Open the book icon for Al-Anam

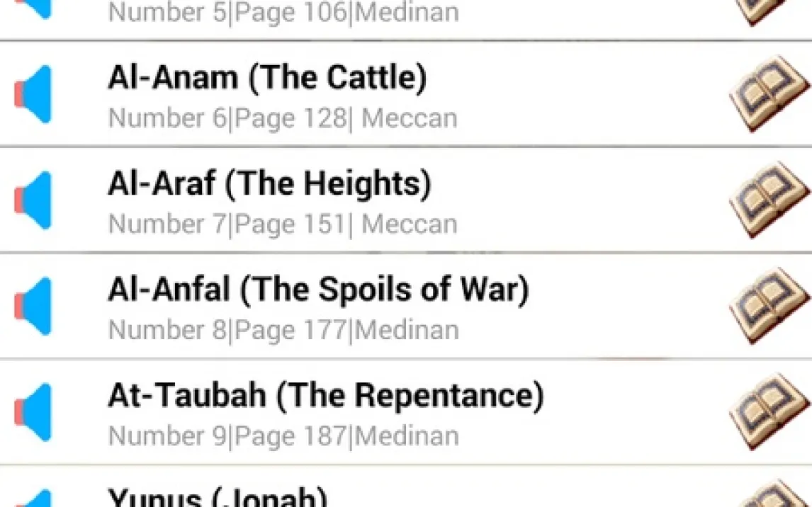pyautogui.click(x=769, y=94)
